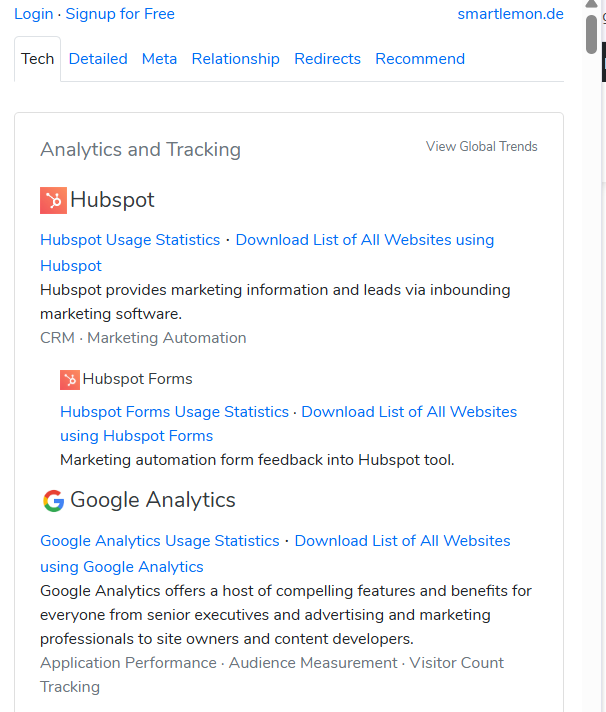This screenshot has height=712, width=606.
Task: Switch to the Recommend tab
Action: click(420, 59)
